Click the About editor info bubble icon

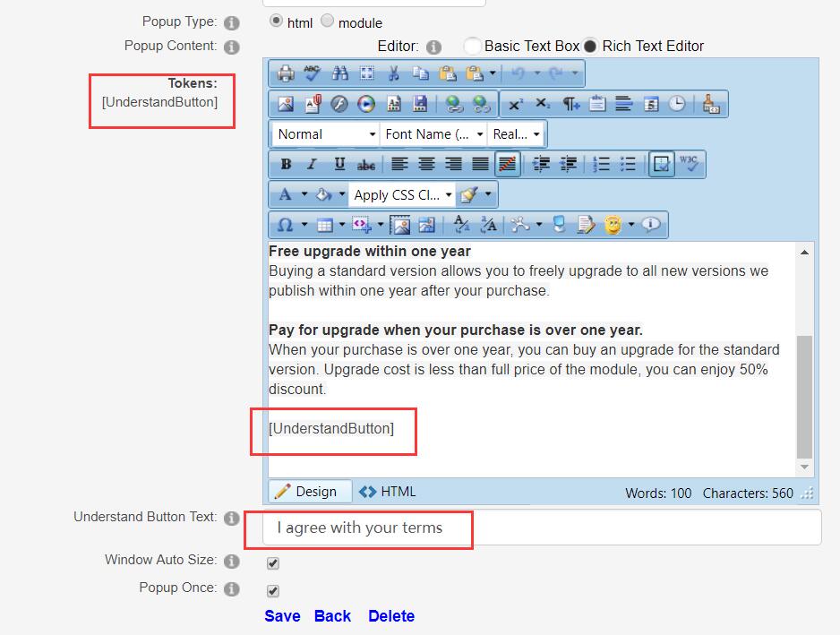point(651,225)
